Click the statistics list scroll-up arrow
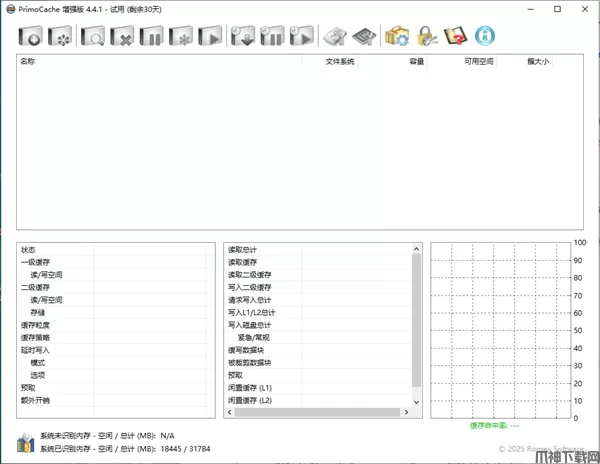The width and height of the screenshot is (600, 464). [417, 249]
